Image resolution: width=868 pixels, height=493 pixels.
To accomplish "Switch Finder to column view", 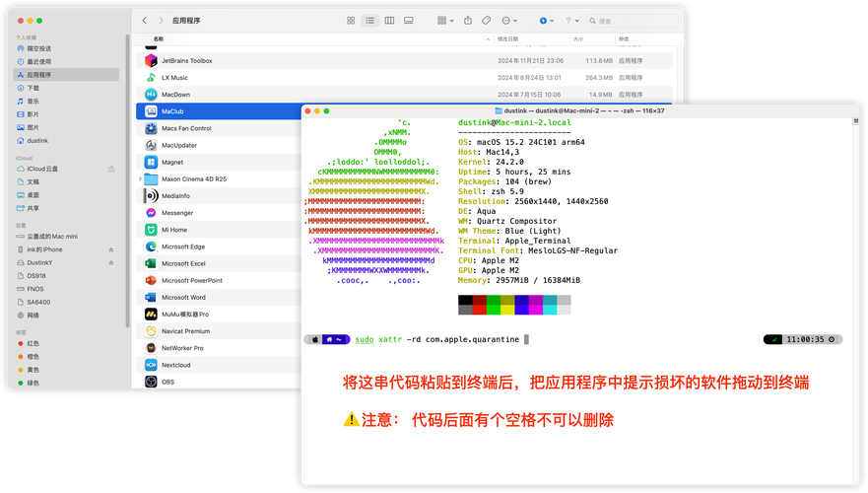I will point(389,20).
